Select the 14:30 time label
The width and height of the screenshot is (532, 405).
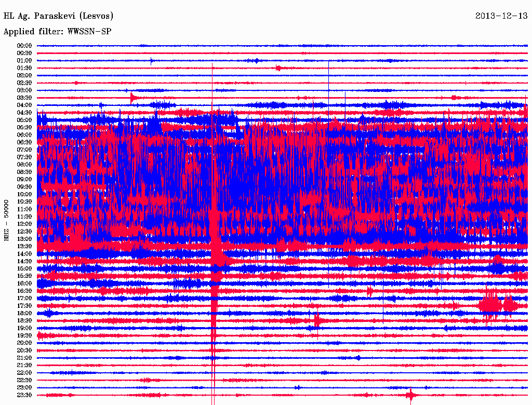pyautogui.click(x=24, y=262)
